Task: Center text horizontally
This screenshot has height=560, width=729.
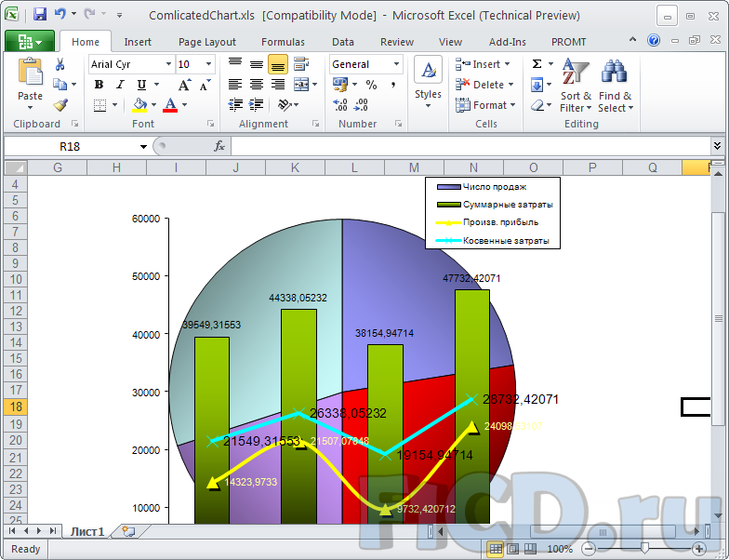Action: tap(257, 84)
